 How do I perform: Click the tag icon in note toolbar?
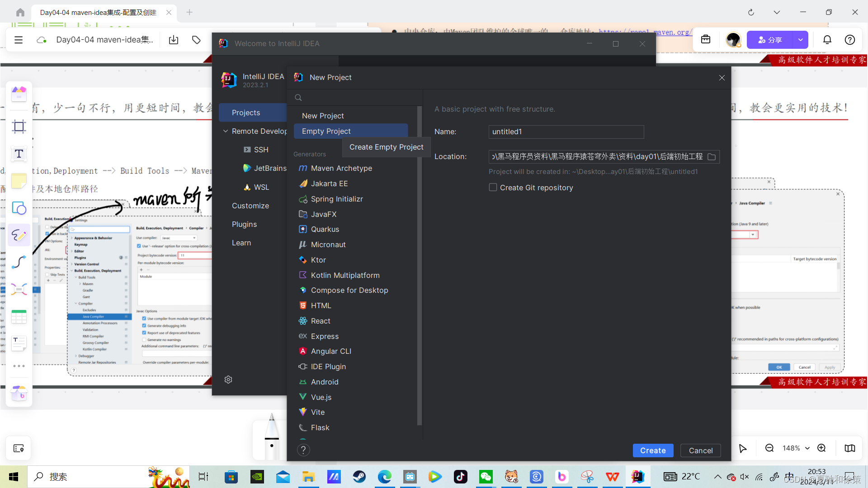(196, 40)
